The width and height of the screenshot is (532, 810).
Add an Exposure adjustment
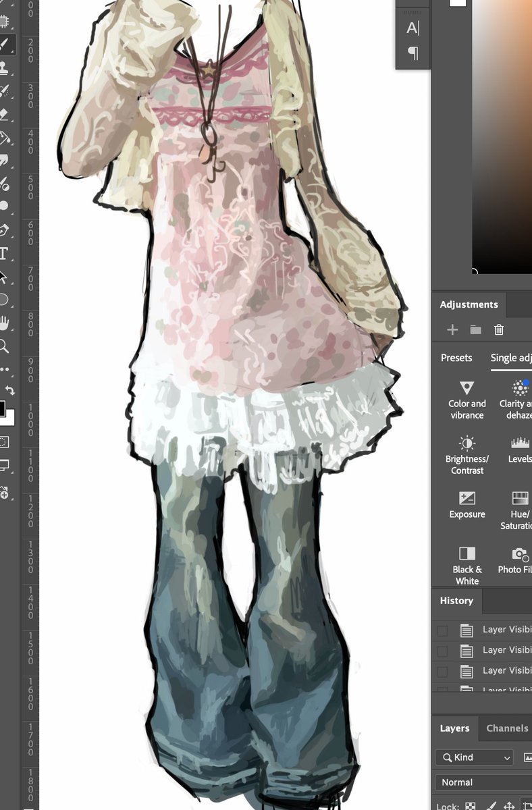coord(467,505)
